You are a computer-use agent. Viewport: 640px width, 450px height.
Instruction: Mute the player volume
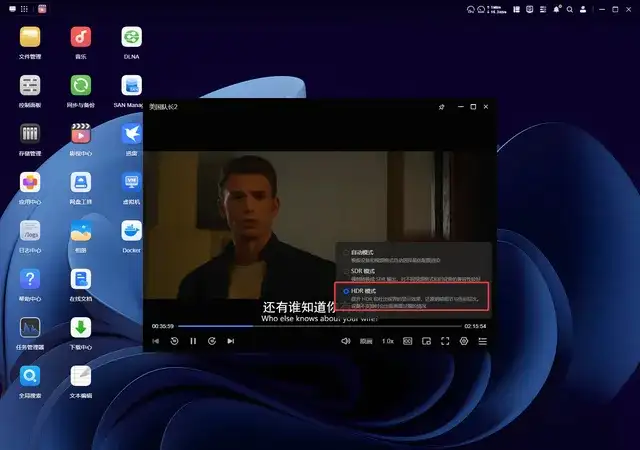point(345,341)
